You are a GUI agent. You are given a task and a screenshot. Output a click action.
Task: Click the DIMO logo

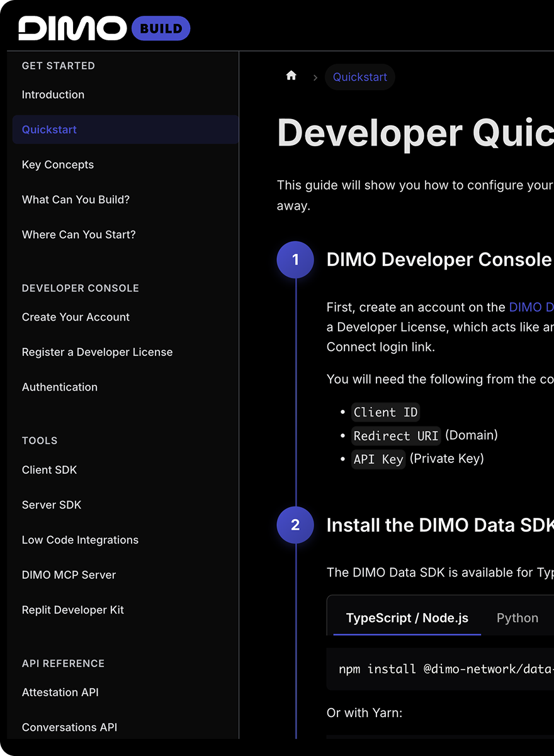72,28
